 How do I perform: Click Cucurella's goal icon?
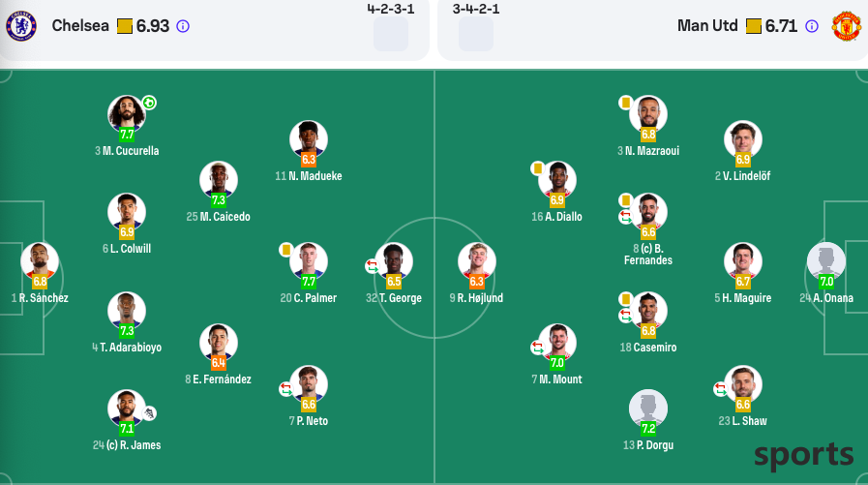[x=149, y=103]
